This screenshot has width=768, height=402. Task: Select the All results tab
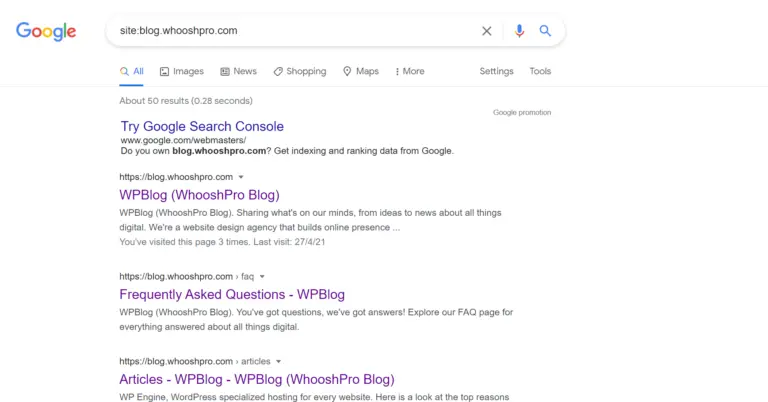pos(132,72)
